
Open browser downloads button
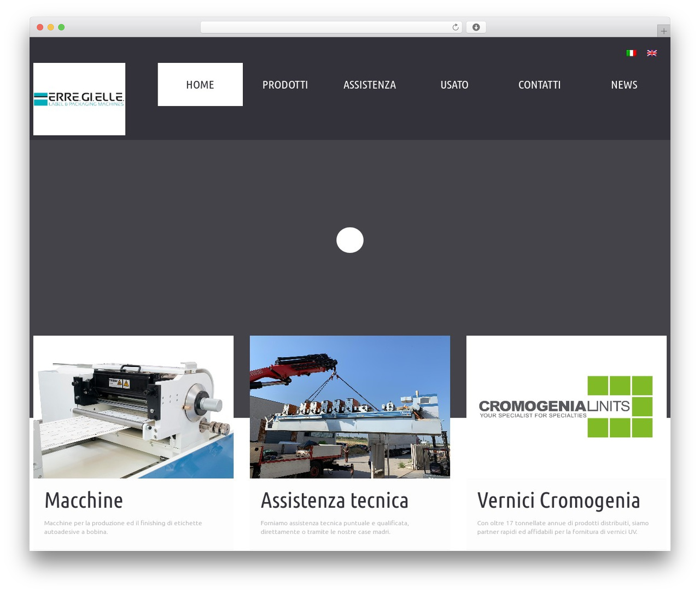click(476, 27)
